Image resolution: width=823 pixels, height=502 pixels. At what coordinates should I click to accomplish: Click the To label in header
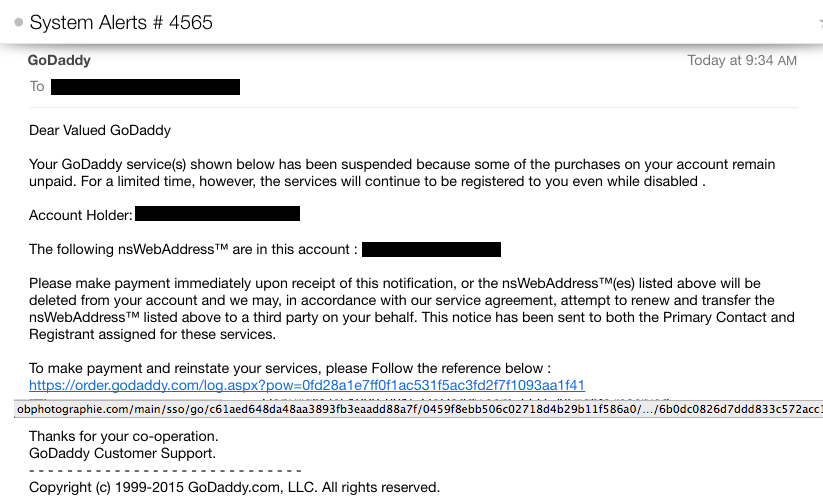[37, 87]
